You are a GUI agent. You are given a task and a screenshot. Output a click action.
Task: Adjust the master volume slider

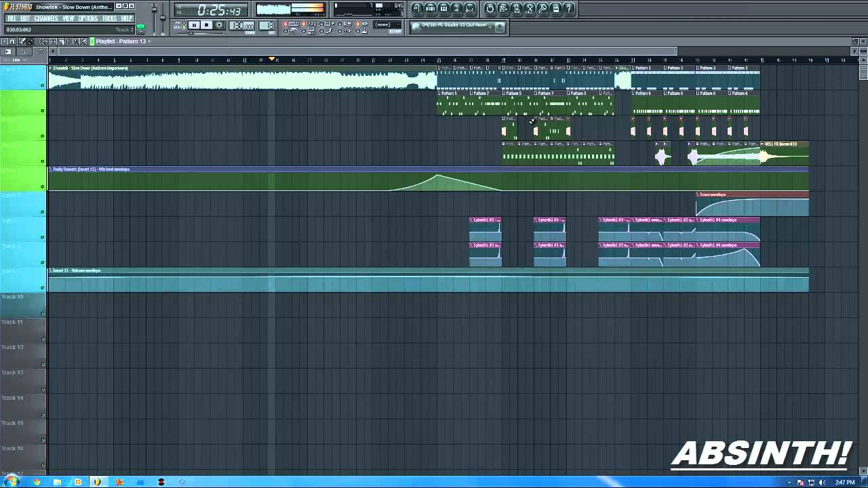pyautogui.click(x=155, y=9)
